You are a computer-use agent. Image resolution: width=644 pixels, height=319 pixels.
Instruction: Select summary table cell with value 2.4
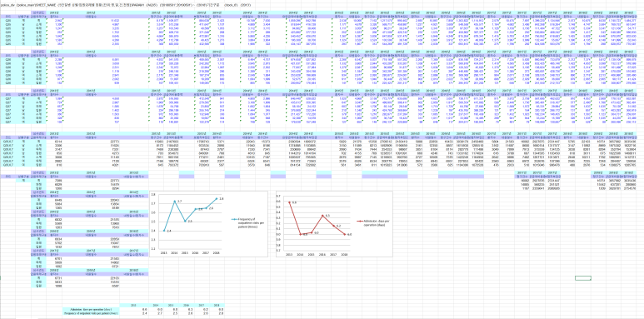tap(134, 313)
